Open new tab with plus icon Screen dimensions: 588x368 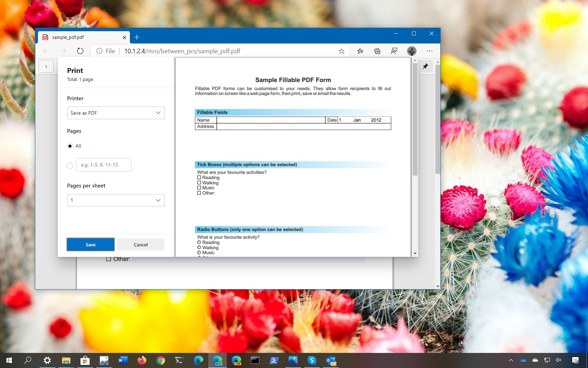137,37
